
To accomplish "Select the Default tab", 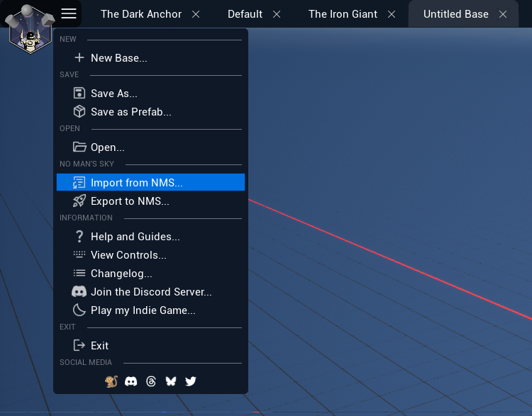I will (245, 14).
